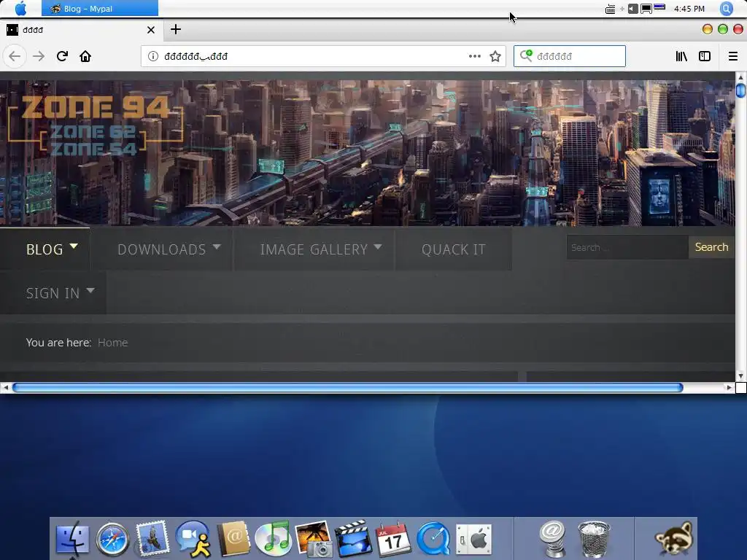Open the QUACK IT menu item
Screen dimensions: 747x560
(454, 249)
